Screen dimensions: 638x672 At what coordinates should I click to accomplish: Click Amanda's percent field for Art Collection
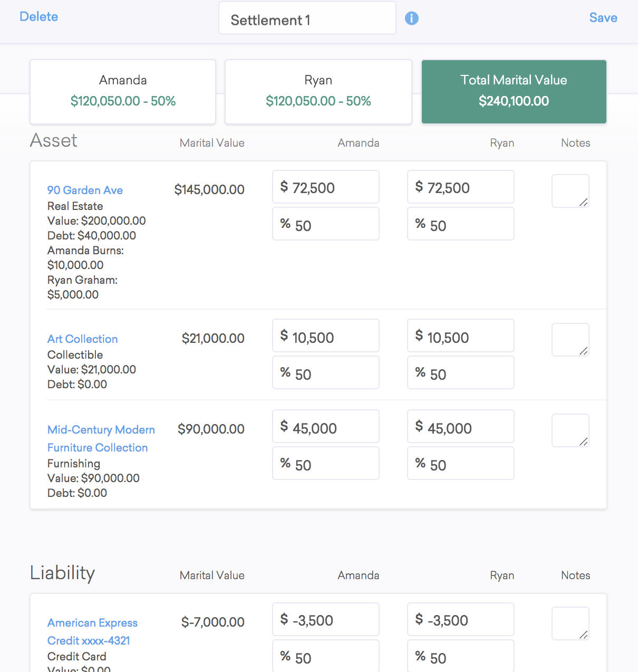click(x=326, y=372)
